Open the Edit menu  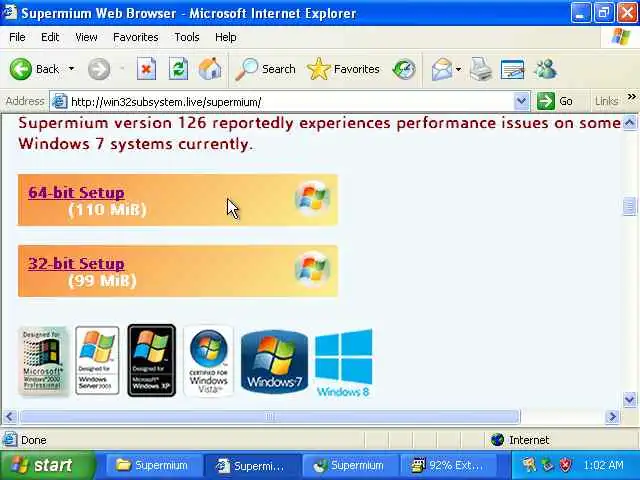pos(50,37)
